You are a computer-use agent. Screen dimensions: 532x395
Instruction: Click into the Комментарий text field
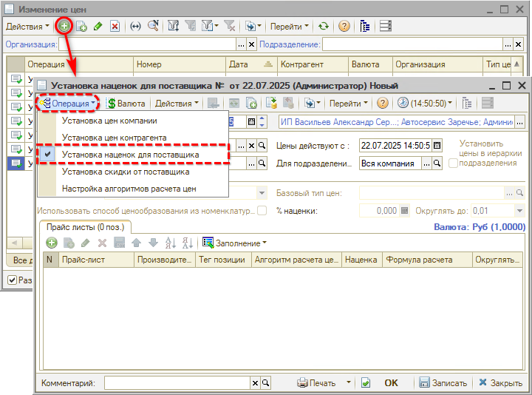[x=177, y=382]
